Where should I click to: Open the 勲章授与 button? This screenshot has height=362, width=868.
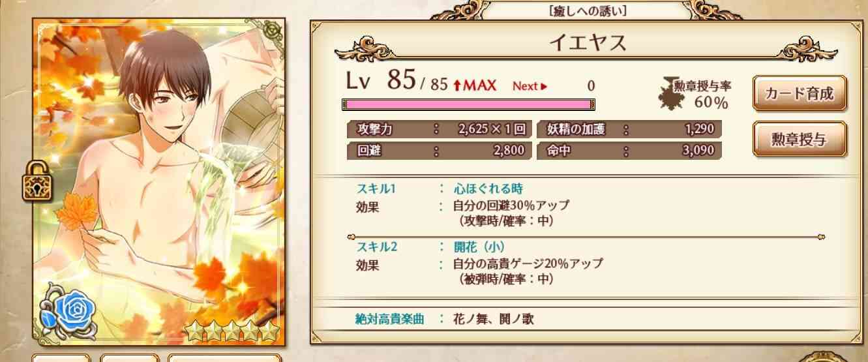(x=800, y=139)
